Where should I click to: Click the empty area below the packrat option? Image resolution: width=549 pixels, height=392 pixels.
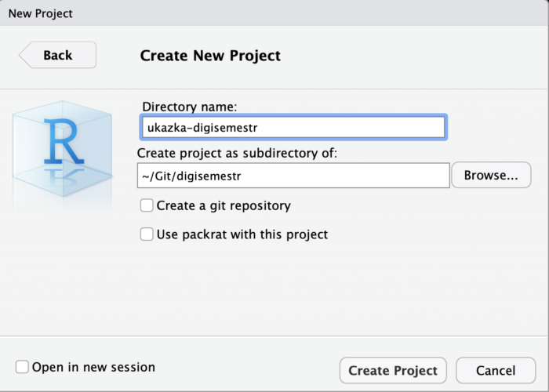point(336,289)
